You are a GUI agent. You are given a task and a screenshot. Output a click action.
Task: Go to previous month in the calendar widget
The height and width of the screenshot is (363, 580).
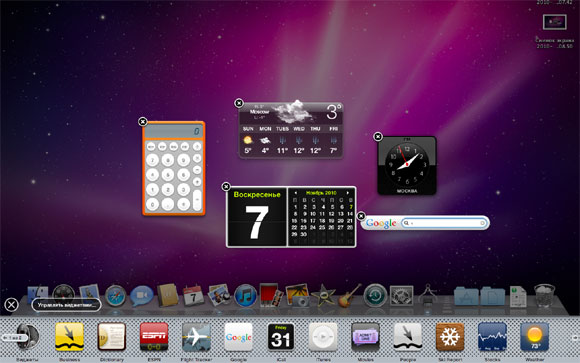coord(295,193)
